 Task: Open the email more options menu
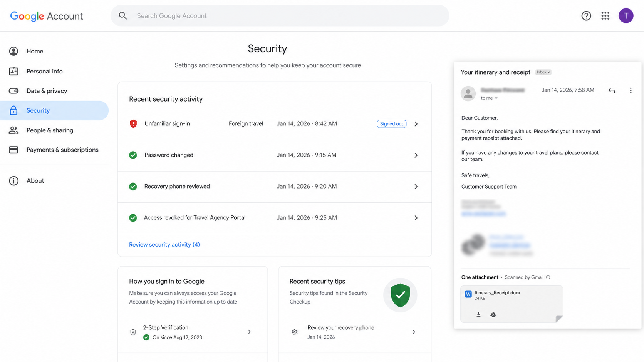pos(631,90)
